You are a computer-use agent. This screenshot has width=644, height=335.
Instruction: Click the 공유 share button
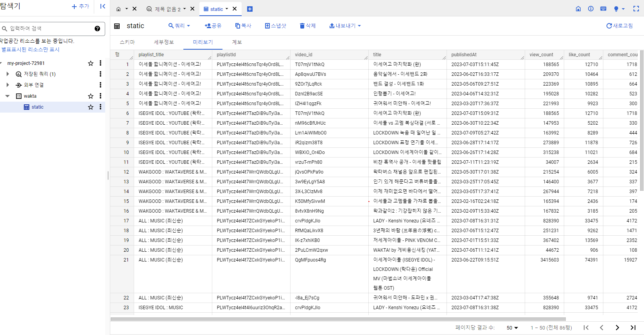[x=213, y=26]
